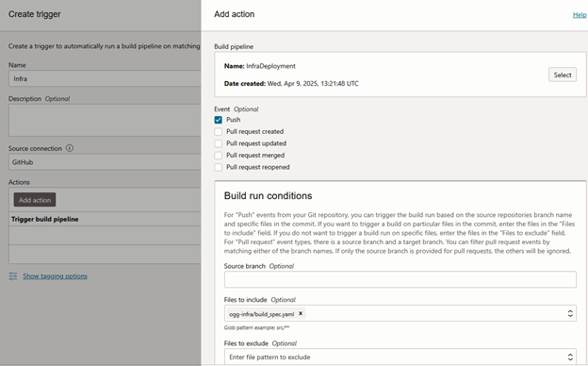Open the Help link
The height and width of the screenshot is (366, 588).
[x=580, y=15]
